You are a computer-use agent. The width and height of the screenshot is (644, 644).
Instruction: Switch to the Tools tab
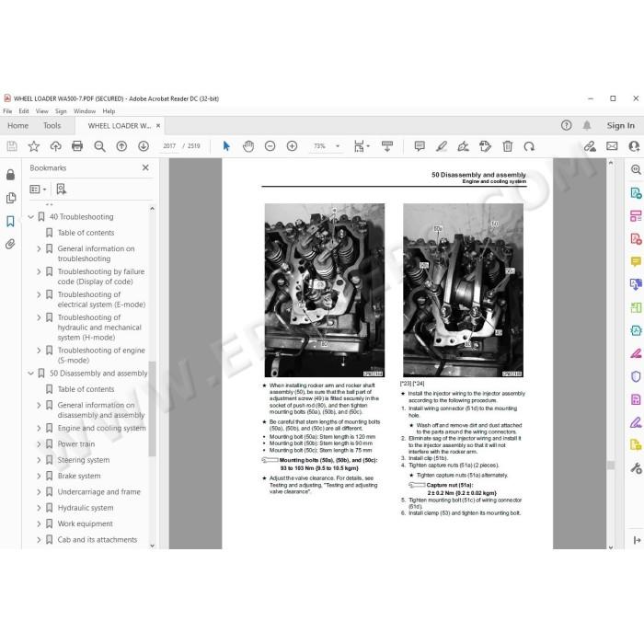(52, 126)
